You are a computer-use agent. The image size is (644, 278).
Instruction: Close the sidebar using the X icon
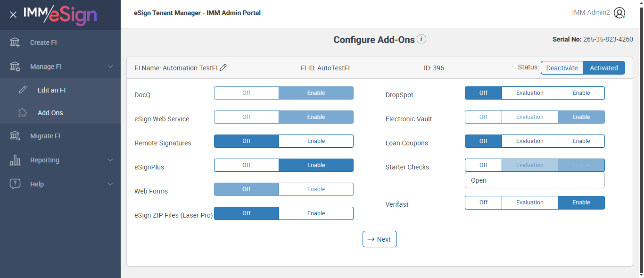pyautogui.click(x=13, y=15)
